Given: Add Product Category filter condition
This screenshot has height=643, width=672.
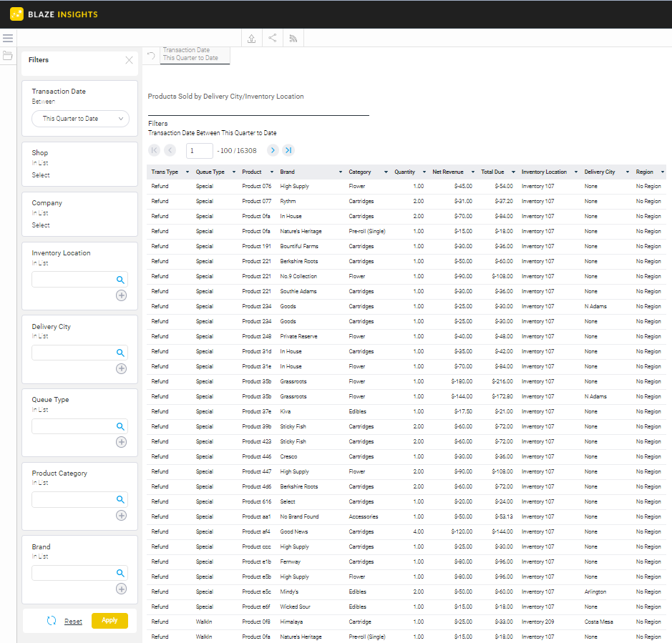Looking at the screenshot, I should click(x=121, y=516).
